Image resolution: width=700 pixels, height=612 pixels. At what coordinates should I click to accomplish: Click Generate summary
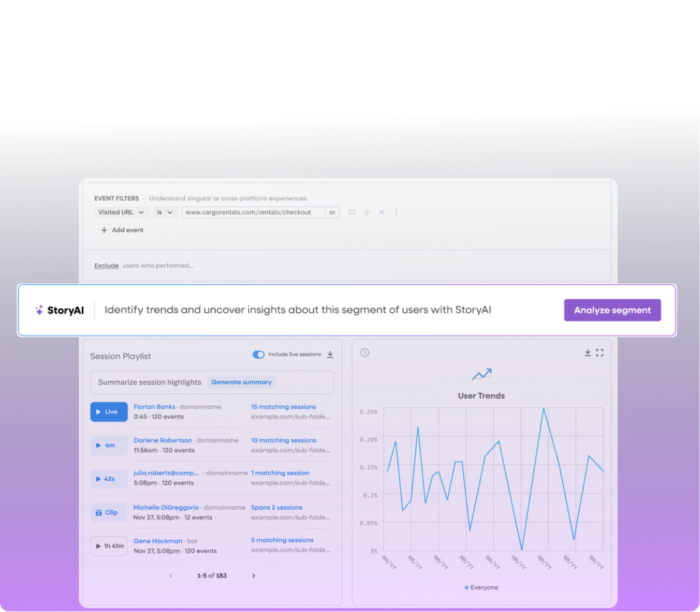tap(241, 382)
